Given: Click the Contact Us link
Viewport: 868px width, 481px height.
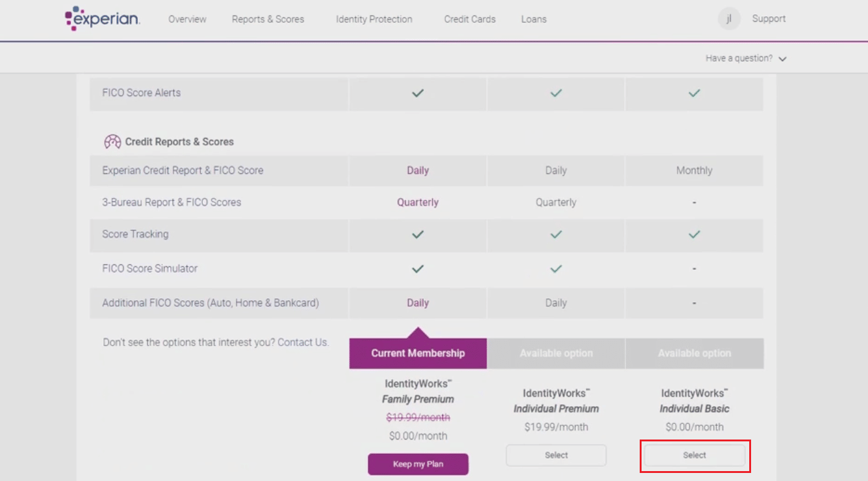Looking at the screenshot, I should (303, 342).
